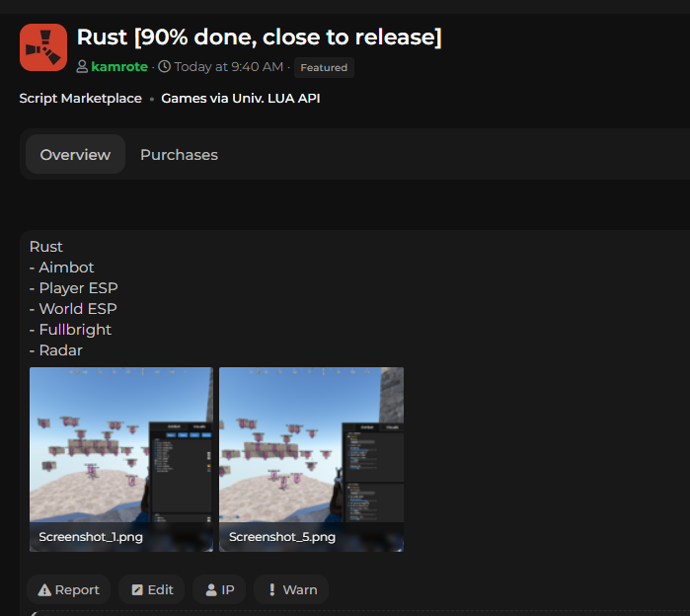Click the '- World ESP' feature line

click(73, 308)
